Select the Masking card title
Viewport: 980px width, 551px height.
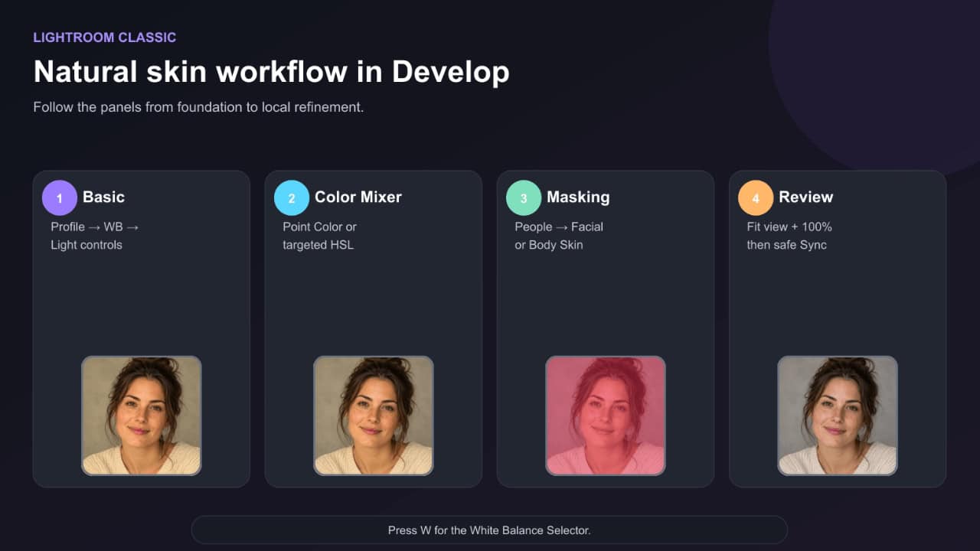click(x=578, y=197)
